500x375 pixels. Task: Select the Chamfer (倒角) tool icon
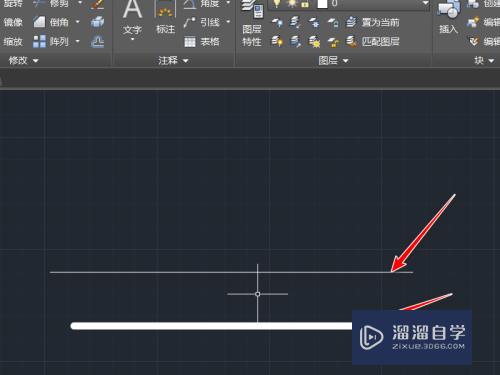39,22
